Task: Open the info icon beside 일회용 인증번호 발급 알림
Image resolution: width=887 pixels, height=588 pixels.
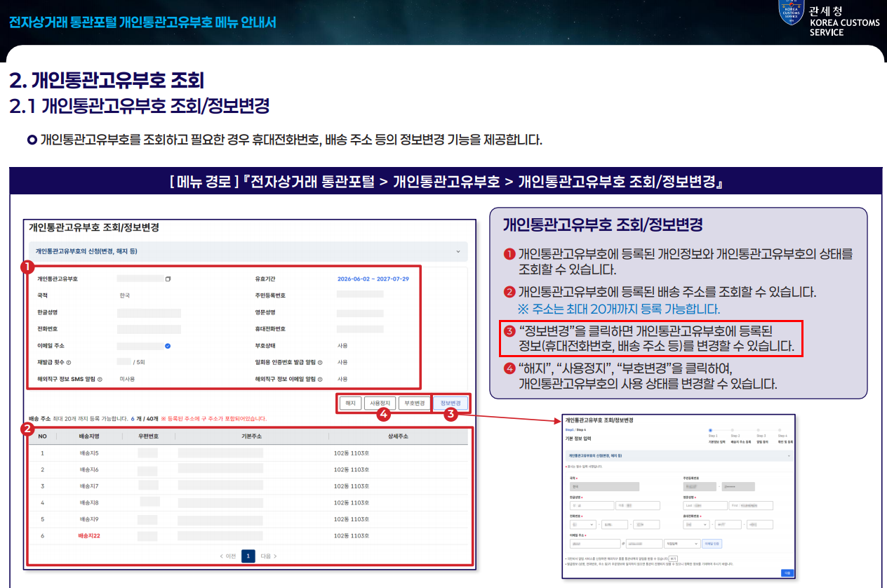Action: [x=319, y=363]
